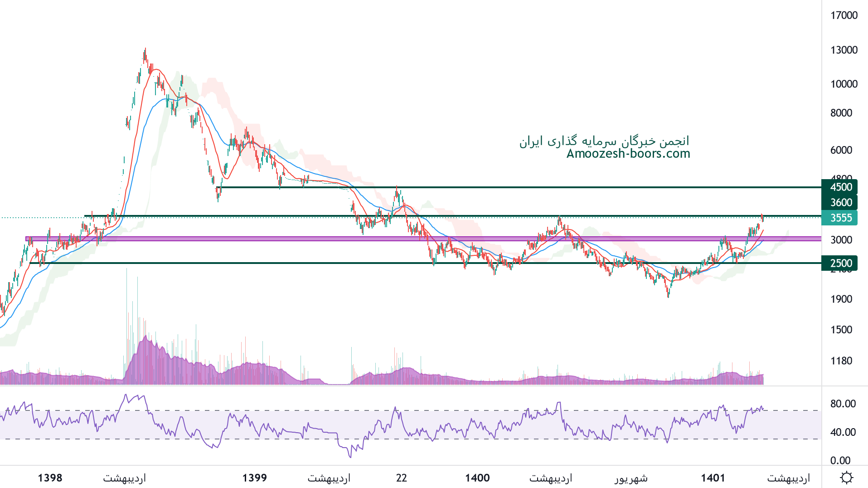Click the 0.00 label on RSI scale
The height and width of the screenshot is (488, 868).
(x=840, y=460)
